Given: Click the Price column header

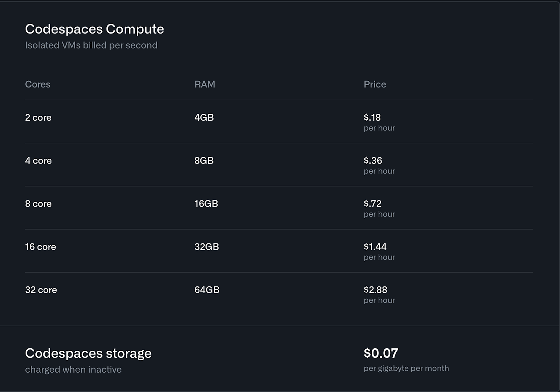Looking at the screenshot, I should (x=374, y=84).
